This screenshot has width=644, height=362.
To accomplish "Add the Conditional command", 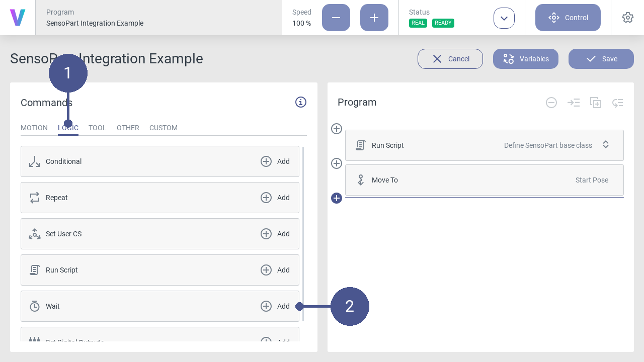I will 275,161.
